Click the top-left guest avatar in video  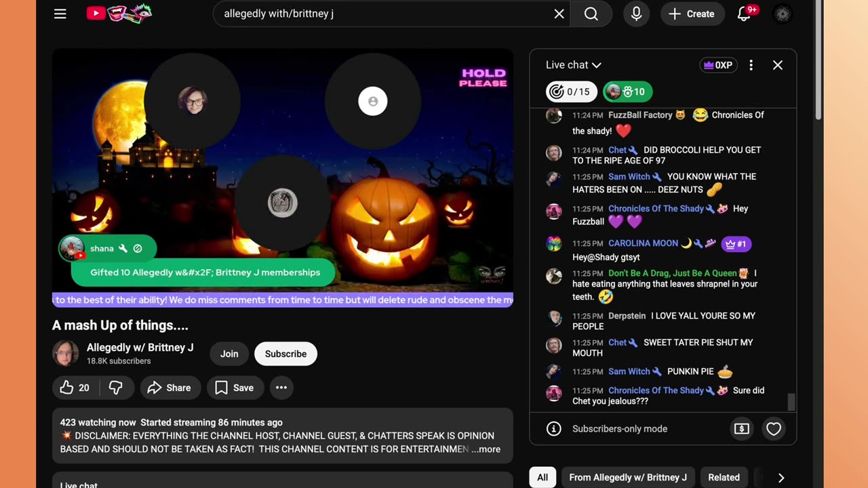coord(192,101)
